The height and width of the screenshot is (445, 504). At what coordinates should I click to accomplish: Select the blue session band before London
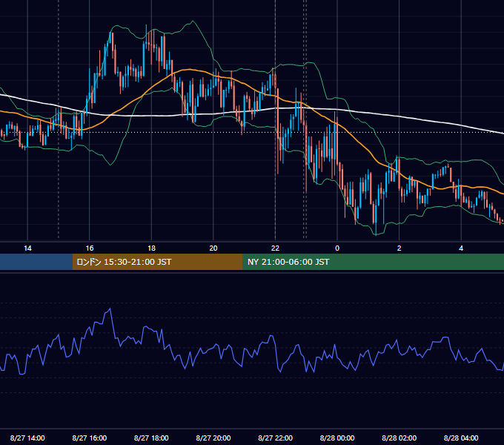click(x=36, y=262)
